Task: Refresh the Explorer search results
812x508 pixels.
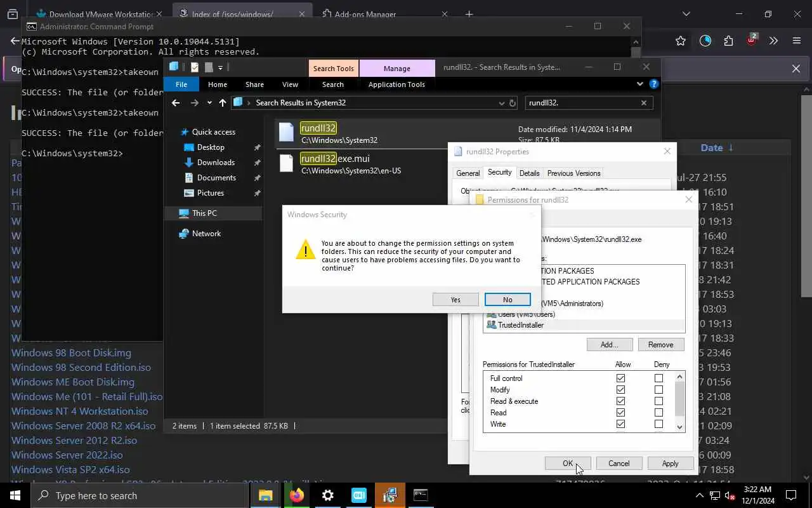Action: [512, 103]
